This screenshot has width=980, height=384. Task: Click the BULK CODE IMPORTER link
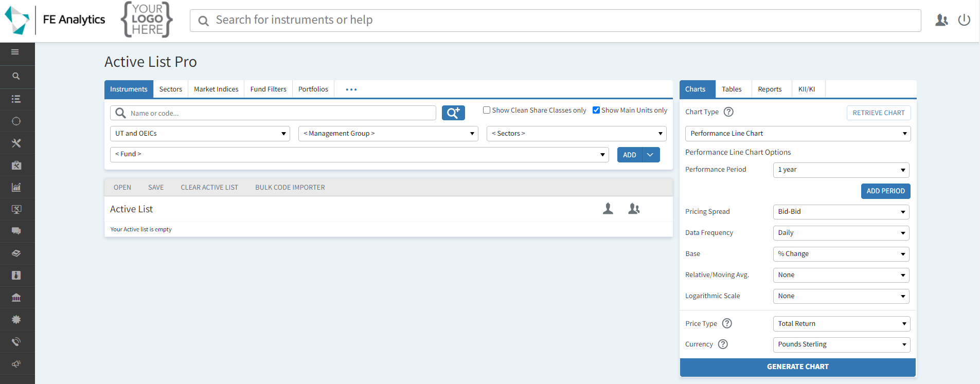[x=290, y=188]
